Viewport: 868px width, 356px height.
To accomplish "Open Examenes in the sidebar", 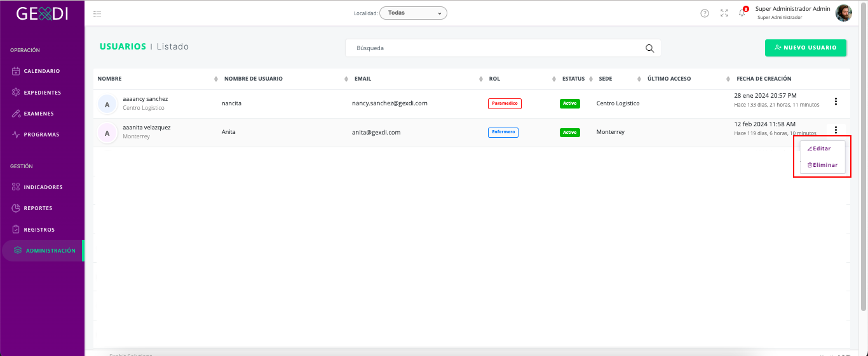I will pos(42,114).
